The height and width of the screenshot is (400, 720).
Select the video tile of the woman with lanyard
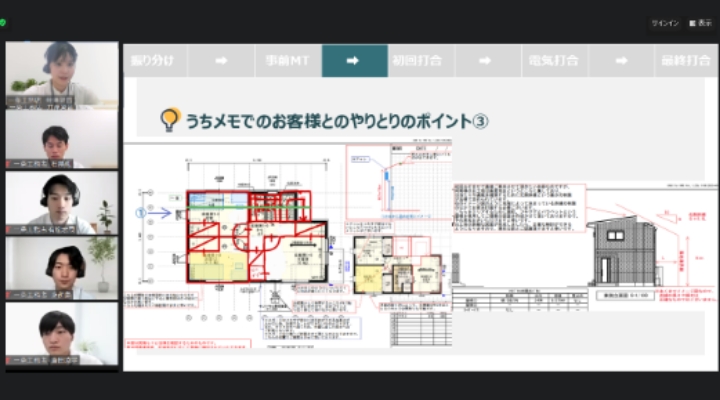62,75
